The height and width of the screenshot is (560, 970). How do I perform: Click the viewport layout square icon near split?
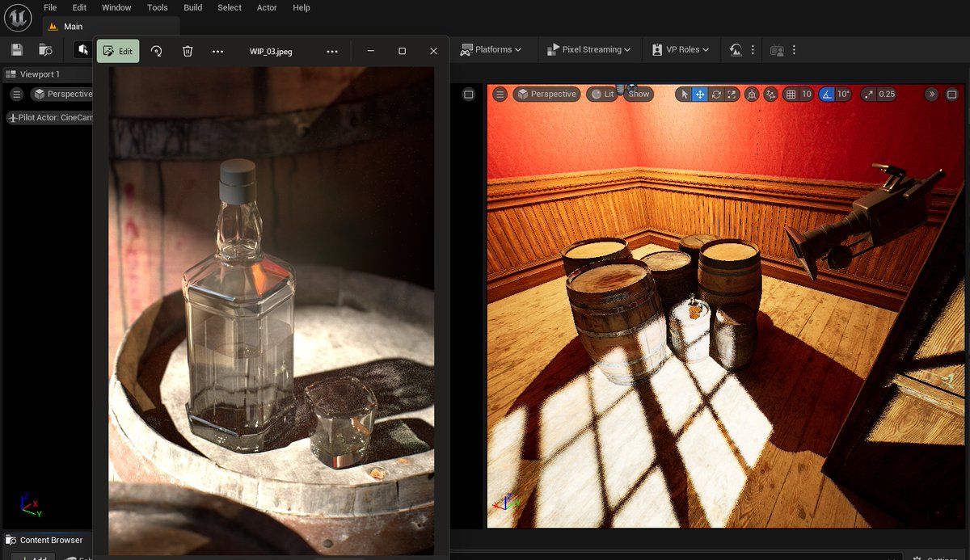point(468,95)
